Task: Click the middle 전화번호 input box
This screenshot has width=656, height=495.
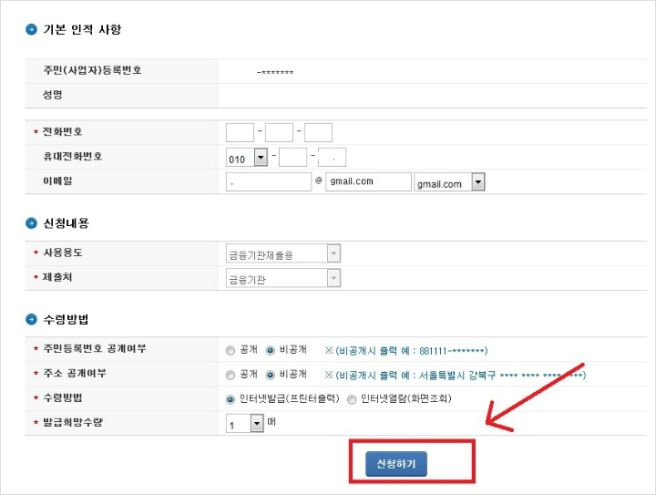Action: [279, 132]
